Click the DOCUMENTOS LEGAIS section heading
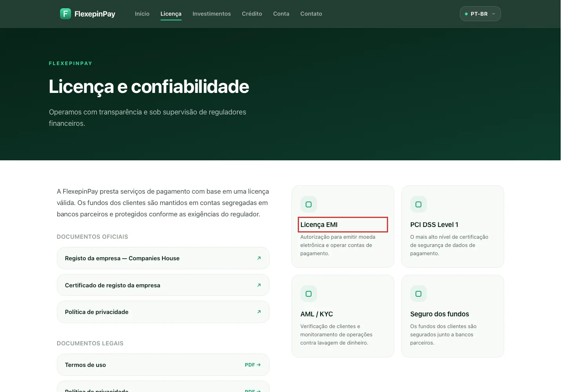The height and width of the screenshot is (392, 565). [x=90, y=343]
